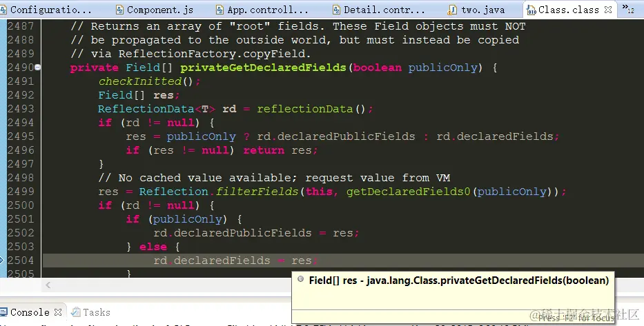Click line number 2499 in the ruler
The image size is (644, 326).
tap(21, 192)
